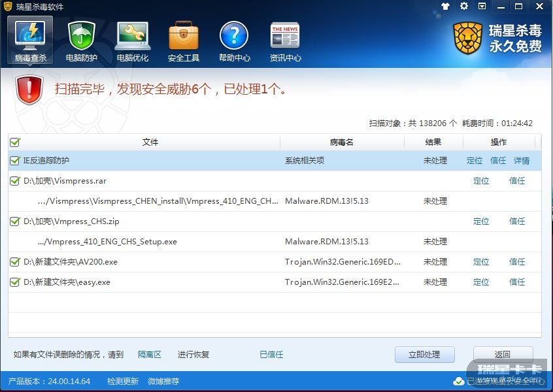Click the 操作 column header

click(x=499, y=142)
